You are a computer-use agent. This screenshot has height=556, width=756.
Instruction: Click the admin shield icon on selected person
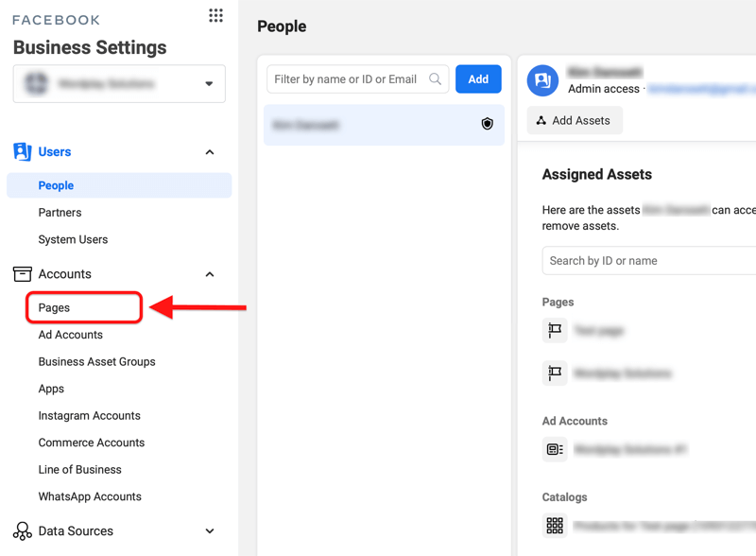[x=488, y=124]
